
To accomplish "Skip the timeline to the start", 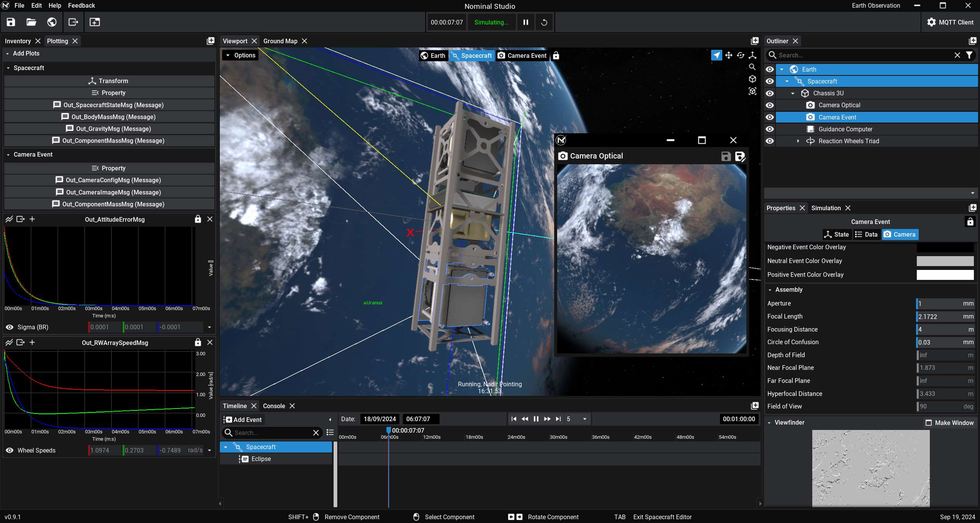I will pos(514,419).
